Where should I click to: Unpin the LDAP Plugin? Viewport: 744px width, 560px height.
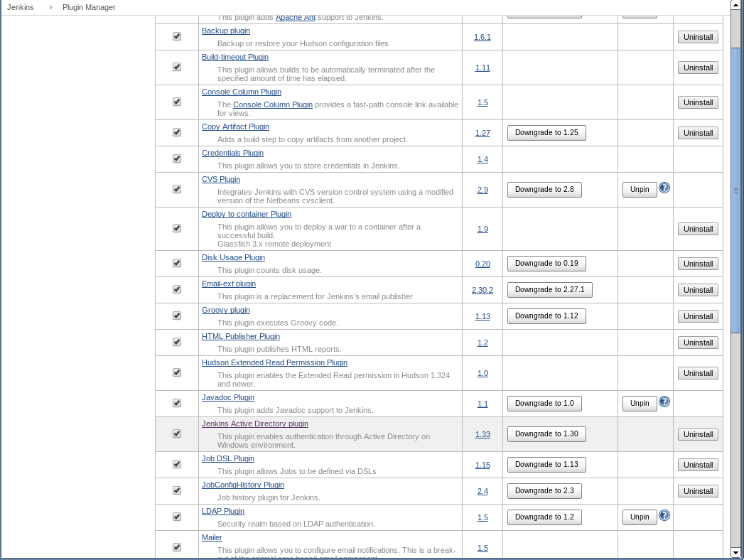(640, 517)
